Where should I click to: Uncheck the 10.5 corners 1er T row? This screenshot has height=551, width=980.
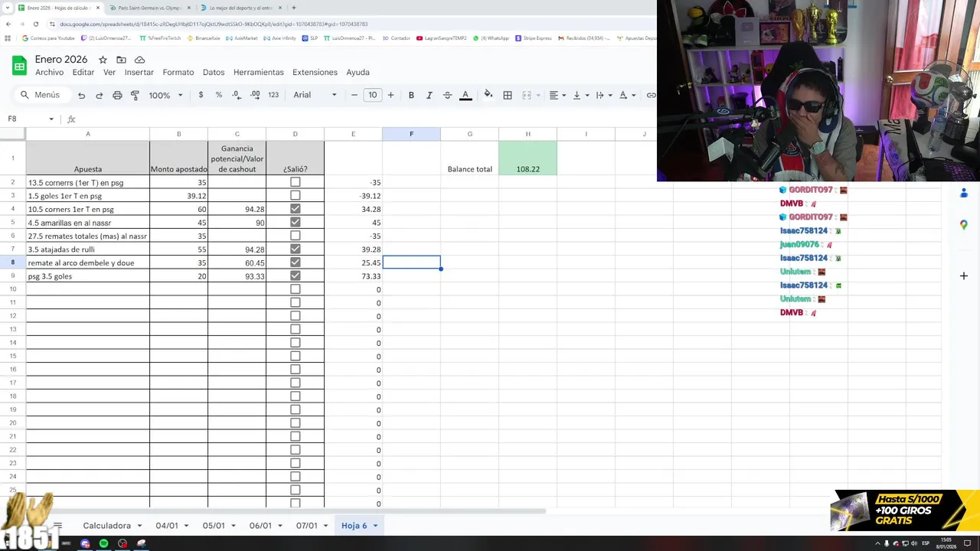click(295, 209)
